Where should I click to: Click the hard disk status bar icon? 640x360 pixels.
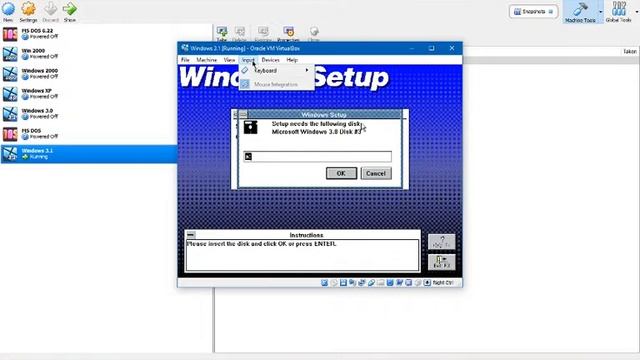[x=324, y=283]
